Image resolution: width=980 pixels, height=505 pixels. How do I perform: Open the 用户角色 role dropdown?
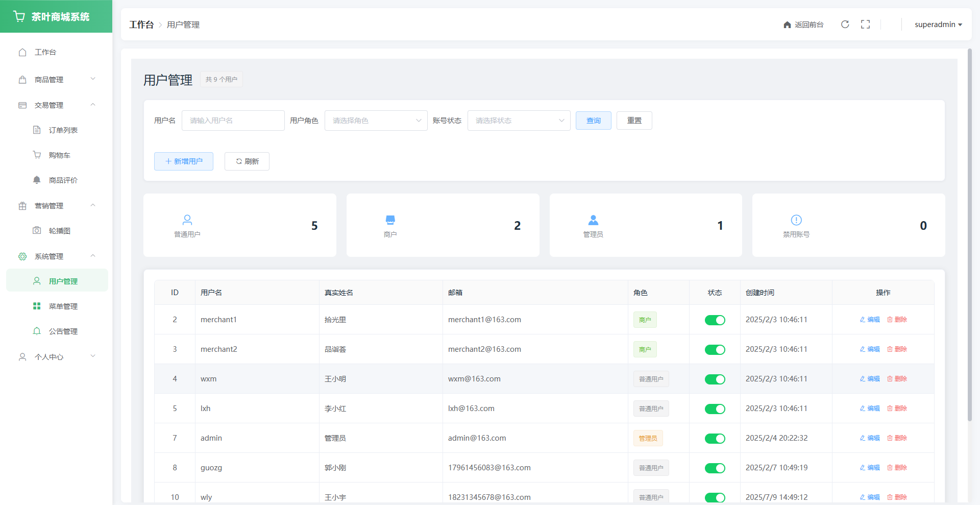(376, 121)
